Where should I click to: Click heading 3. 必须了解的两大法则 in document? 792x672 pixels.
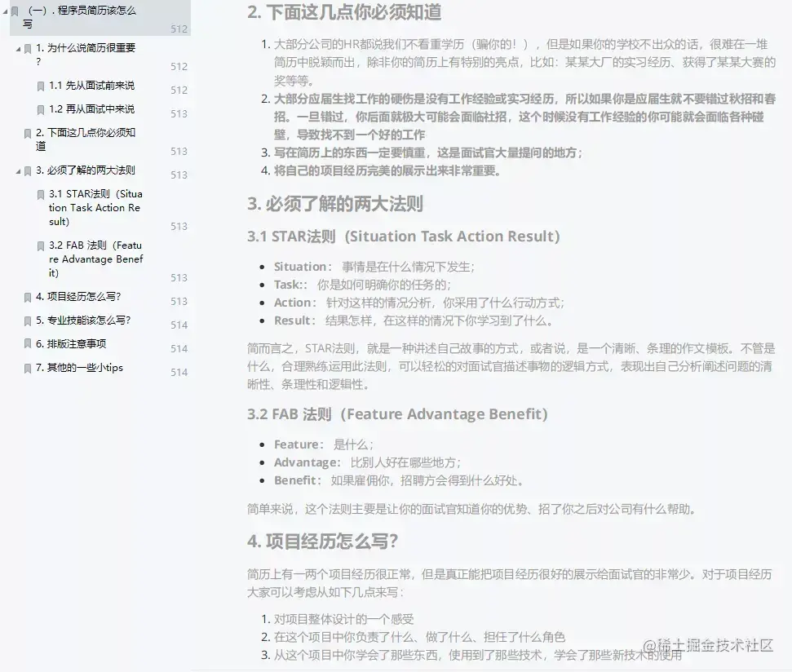[x=335, y=204]
